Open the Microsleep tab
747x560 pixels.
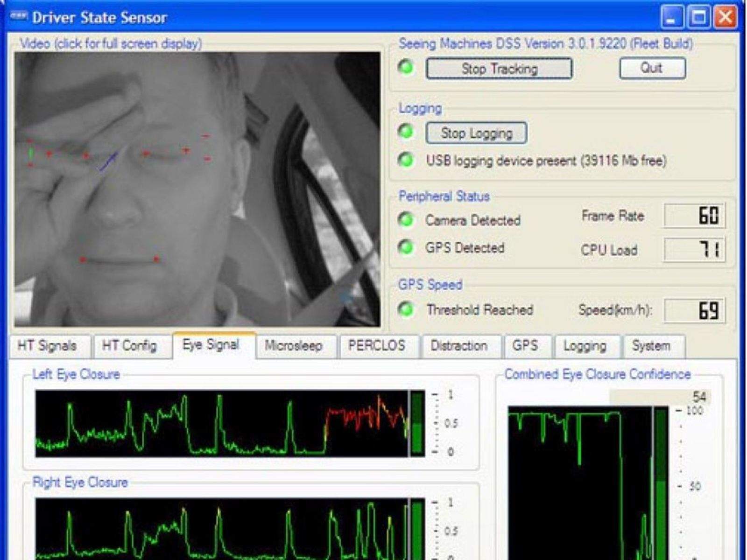coord(294,346)
